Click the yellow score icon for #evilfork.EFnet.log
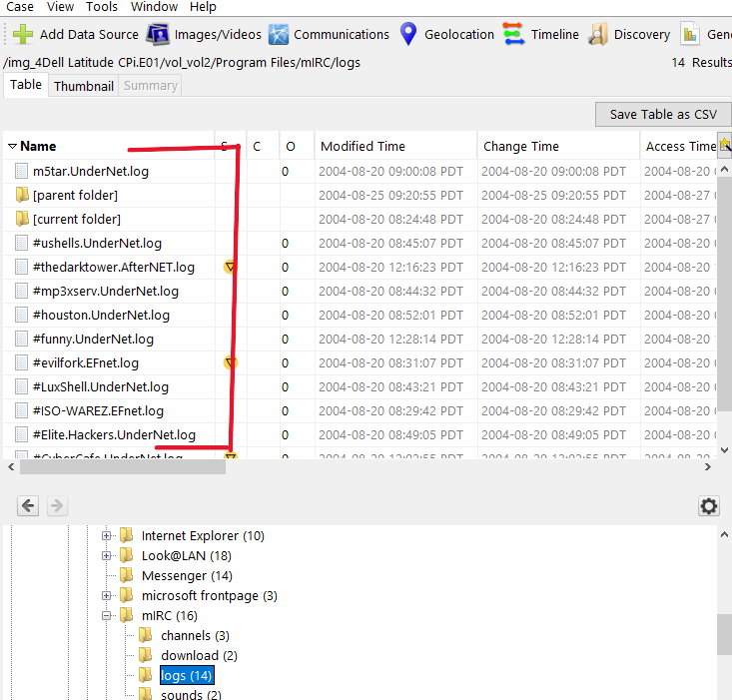This screenshot has height=700, width=732. (x=230, y=362)
